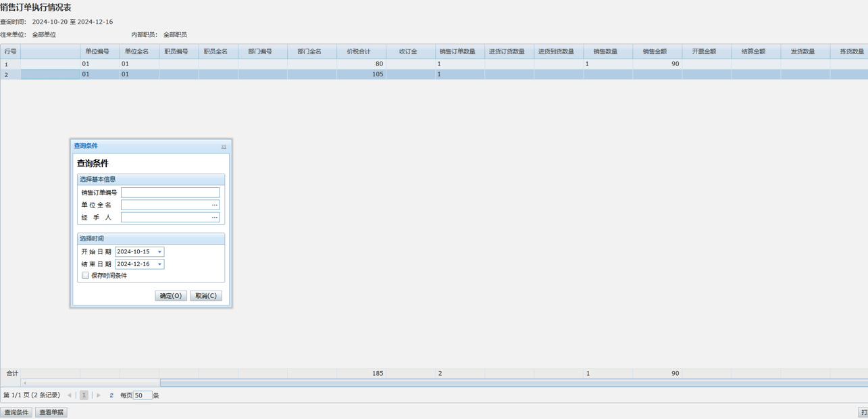Open the 开始日期 date dropdown
The width and height of the screenshot is (868, 419).
click(159, 252)
